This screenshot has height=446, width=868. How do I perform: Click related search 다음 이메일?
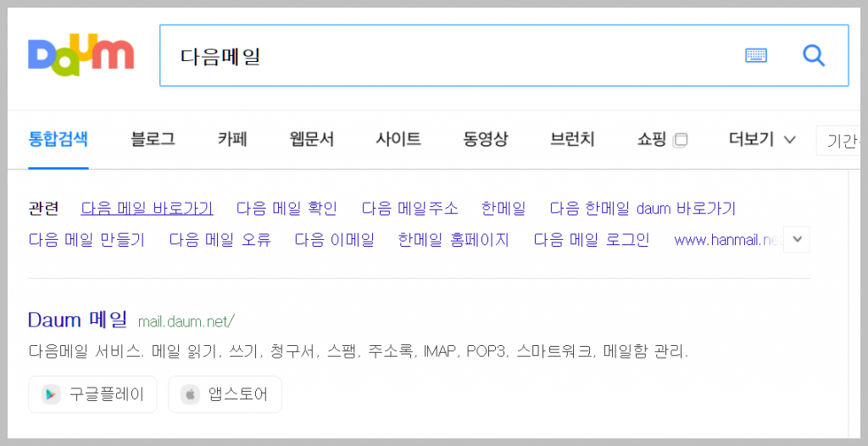coord(334,240)
